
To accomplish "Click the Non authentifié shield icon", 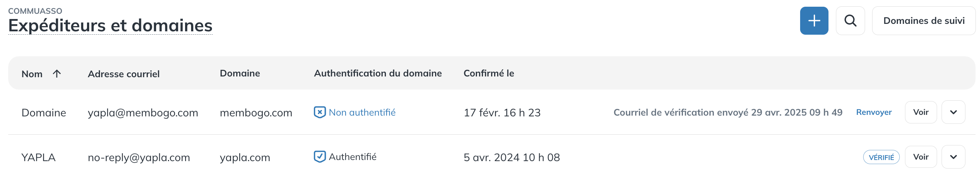I will [x=319, y=113].
